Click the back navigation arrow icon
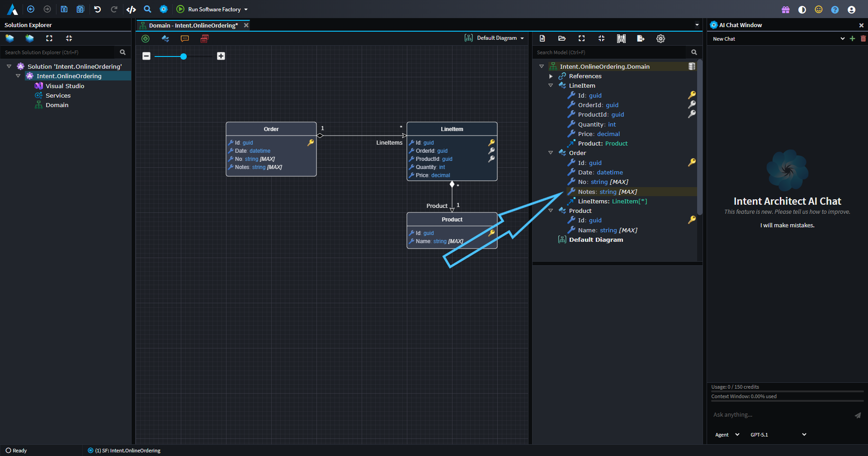This screenshot has height=456, width=868. pos(31,9)
